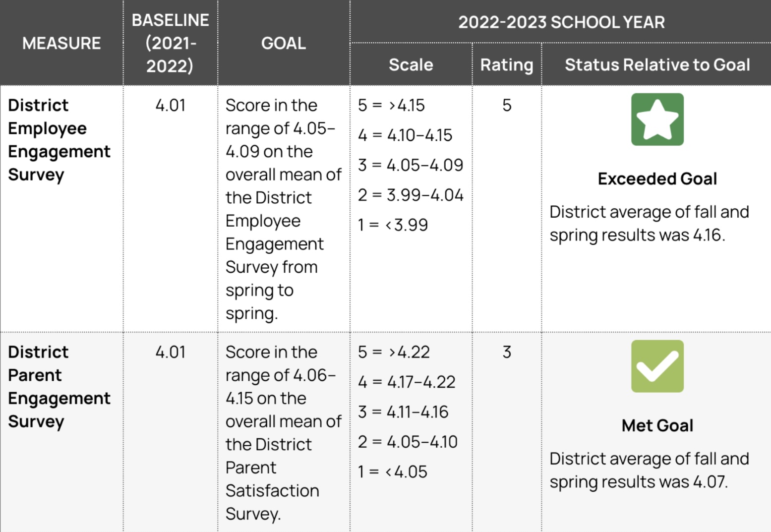Select the Status Relative to Goal header
Screen dimensions: 771x532
tap(657, 64)
